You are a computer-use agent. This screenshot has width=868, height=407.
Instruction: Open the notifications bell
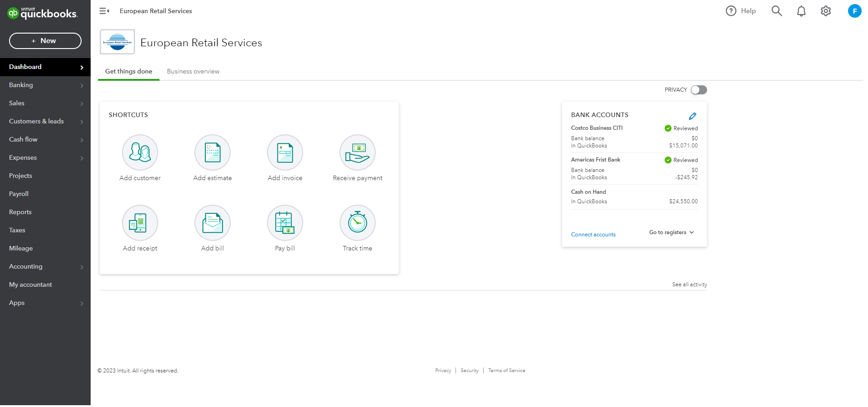pos(801,11)
